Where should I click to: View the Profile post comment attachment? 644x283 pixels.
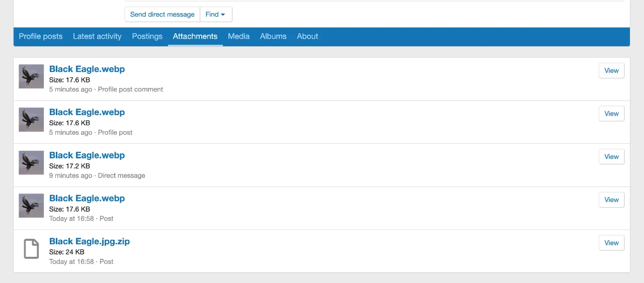tap(611, 70)
